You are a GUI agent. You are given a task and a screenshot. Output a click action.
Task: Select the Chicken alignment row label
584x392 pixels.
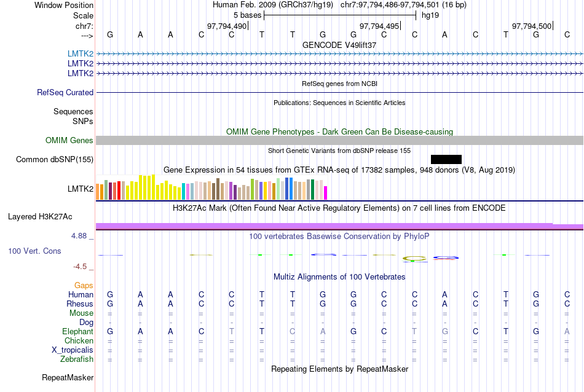pos(79,340)
